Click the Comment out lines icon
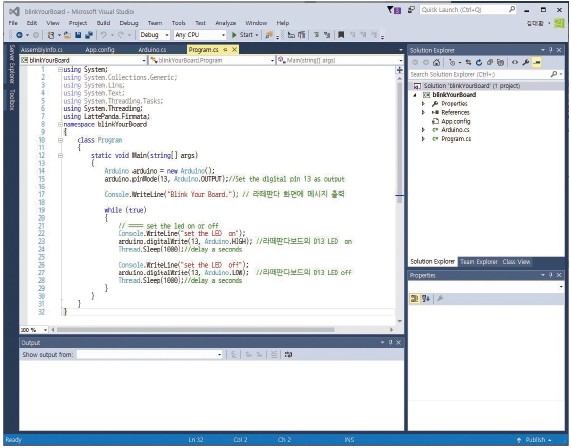 coord(316,35)
